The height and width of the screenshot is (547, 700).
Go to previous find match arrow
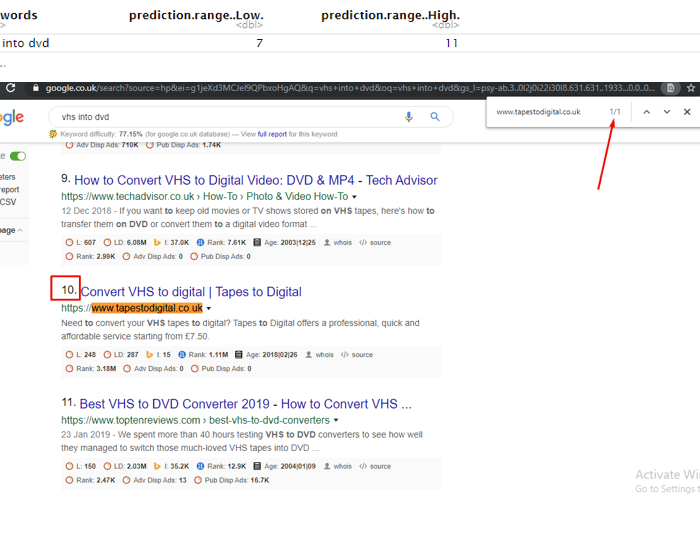click(646, 112)
